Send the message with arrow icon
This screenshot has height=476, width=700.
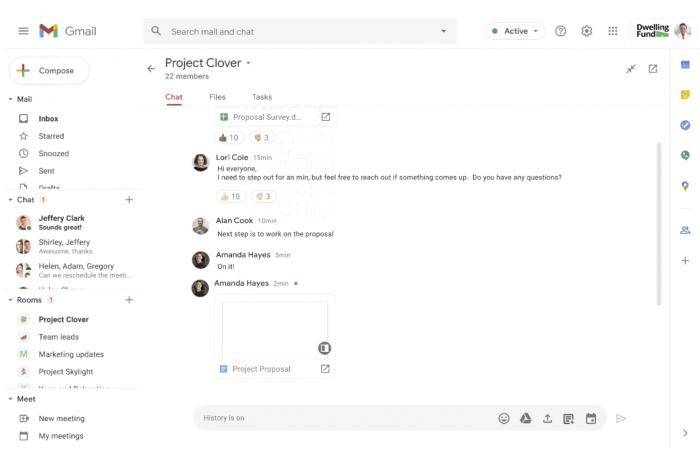pos(621,418)
